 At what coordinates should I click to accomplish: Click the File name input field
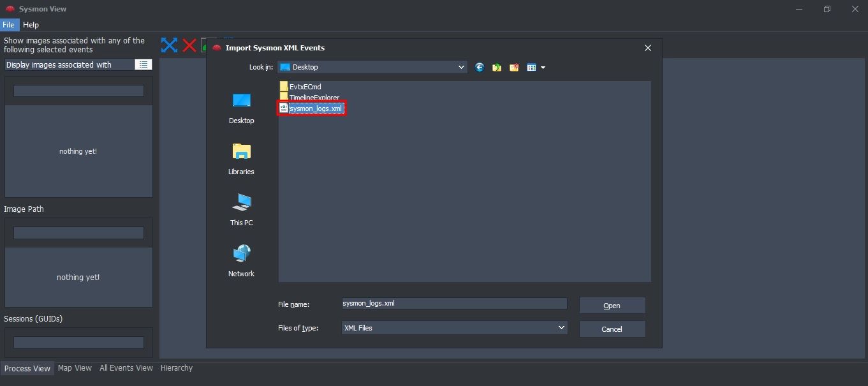453,304
